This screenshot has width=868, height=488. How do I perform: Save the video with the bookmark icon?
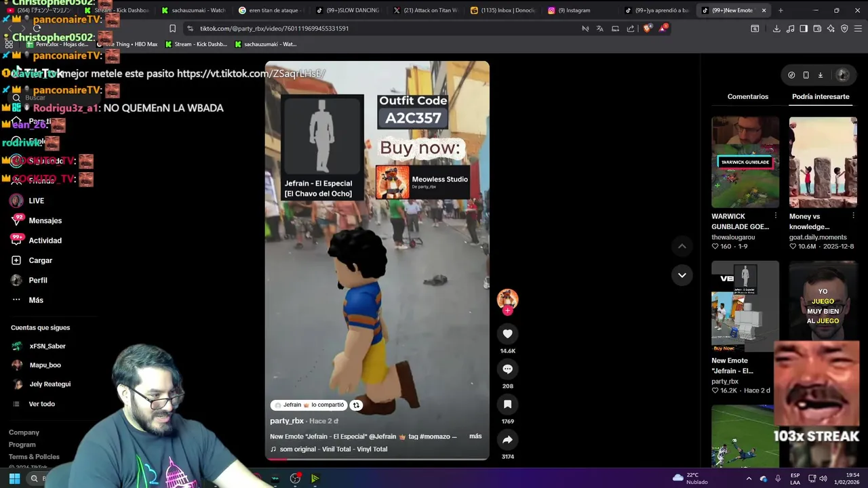tap(507, 404)
